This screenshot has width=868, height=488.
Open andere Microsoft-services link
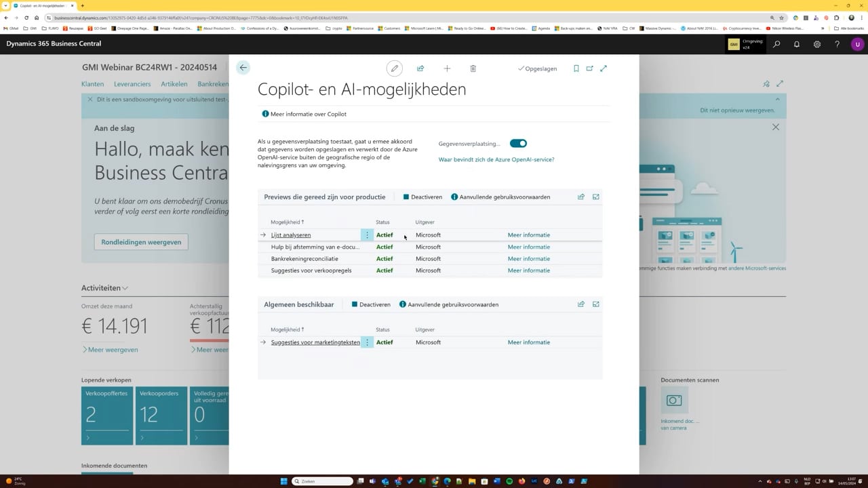(757, 268)
